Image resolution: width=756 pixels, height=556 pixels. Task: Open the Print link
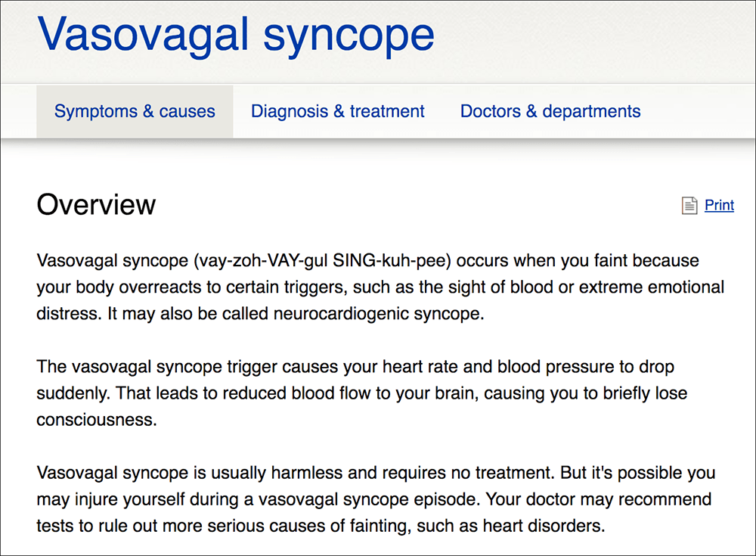pyautogui.click(x=719, y=205)
